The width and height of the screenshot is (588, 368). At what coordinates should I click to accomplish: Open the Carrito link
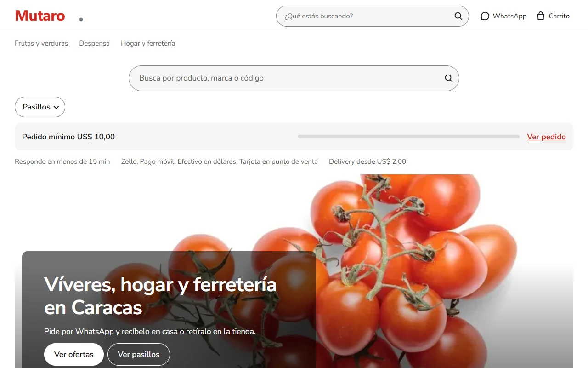[553, 16]
